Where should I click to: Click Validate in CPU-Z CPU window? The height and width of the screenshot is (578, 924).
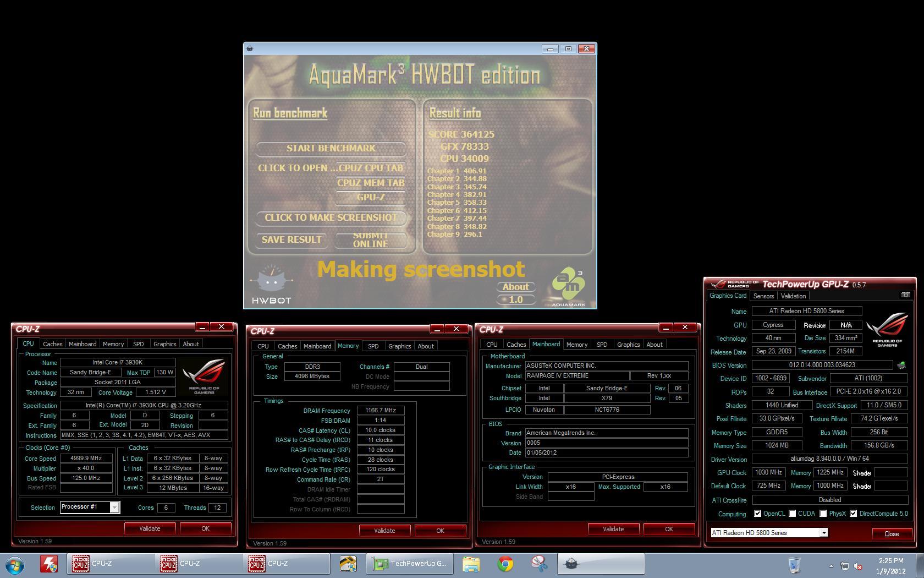(x=150, y=528)
